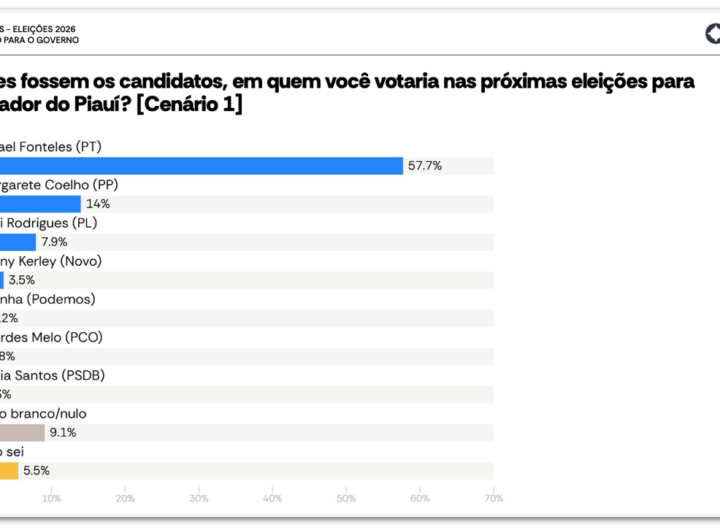Click the blue 57.7% bar for Fonteles (PT)
Screen dimensions: 720x530
(x=200, y=166)
